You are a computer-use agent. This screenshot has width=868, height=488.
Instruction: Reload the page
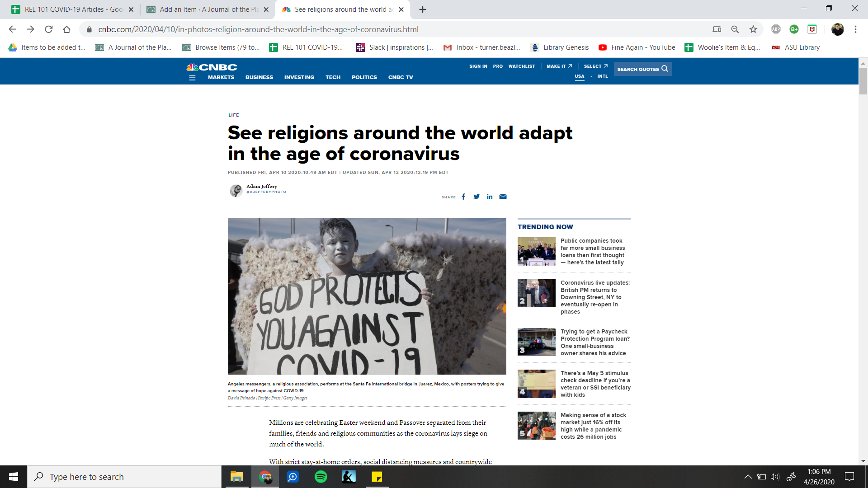point(49,29)
